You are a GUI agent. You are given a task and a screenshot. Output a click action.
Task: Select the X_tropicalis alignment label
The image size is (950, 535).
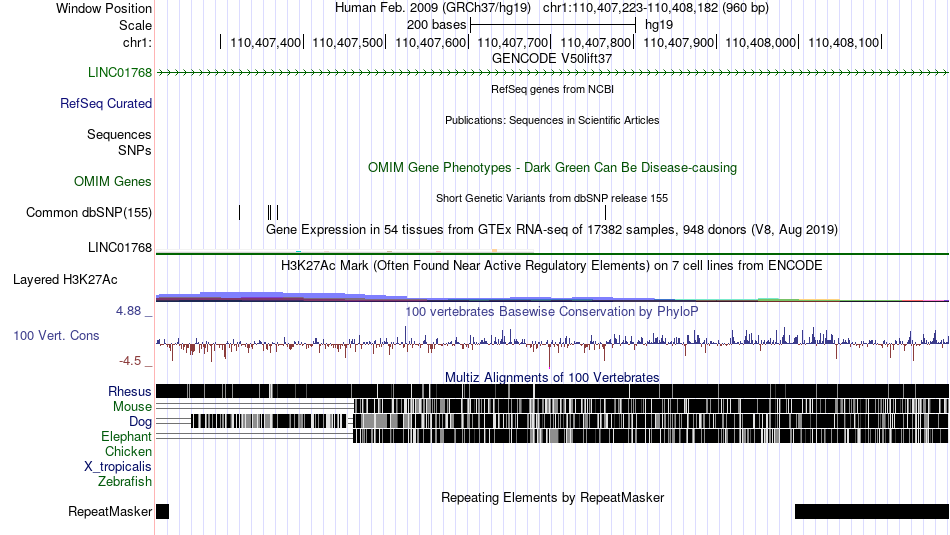pos(118,467)
